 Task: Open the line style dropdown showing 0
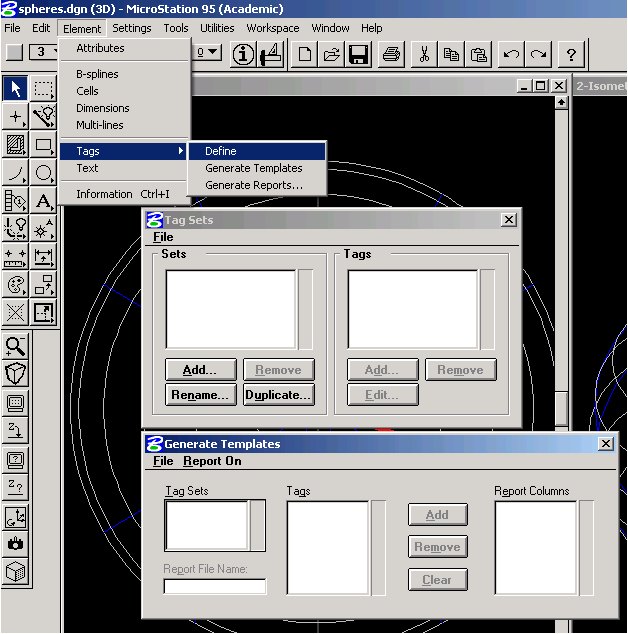tap(207, 52)
